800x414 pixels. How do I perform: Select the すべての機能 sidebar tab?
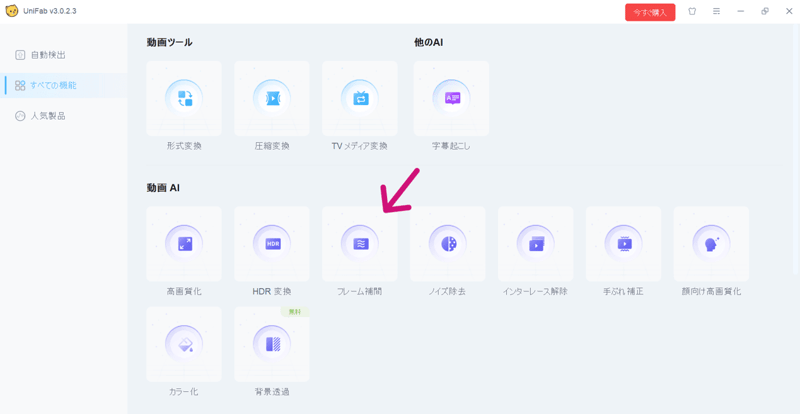click(x=52, y=86)
